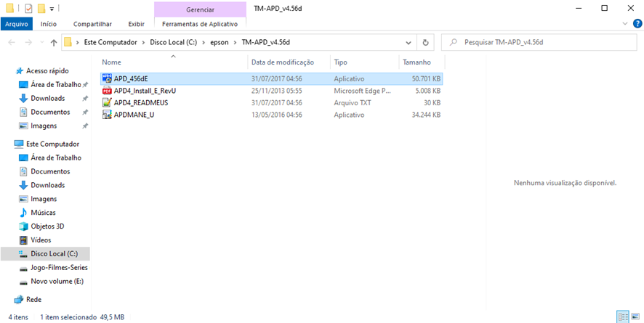Open the quick access toolbar customize arrow
Image resolution: width=644 pixels, height=323 pixels.
click(52, 9)
